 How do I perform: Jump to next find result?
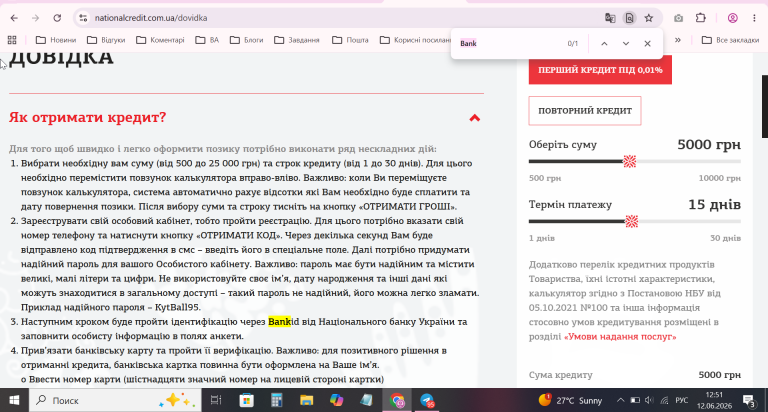click(626, 44)
